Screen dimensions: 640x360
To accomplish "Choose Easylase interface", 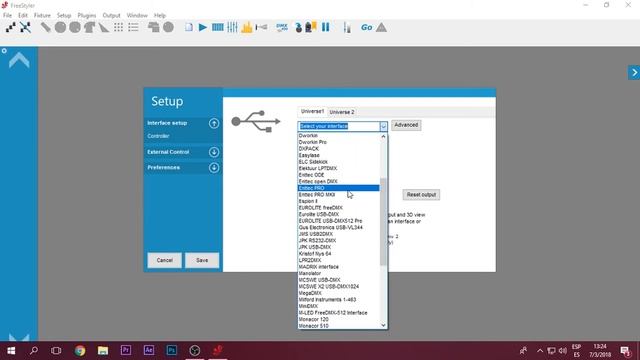I will click(x=339, y=155).
